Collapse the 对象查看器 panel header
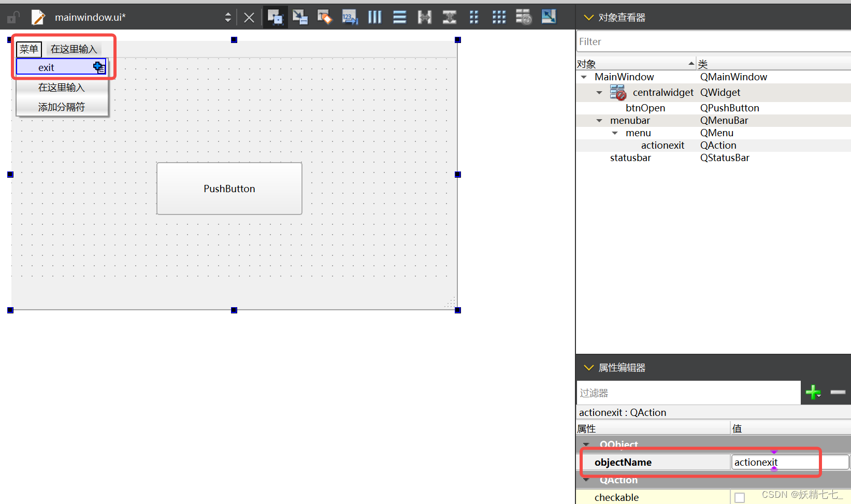This screenshot has height=504, width=851. [588, 18]
